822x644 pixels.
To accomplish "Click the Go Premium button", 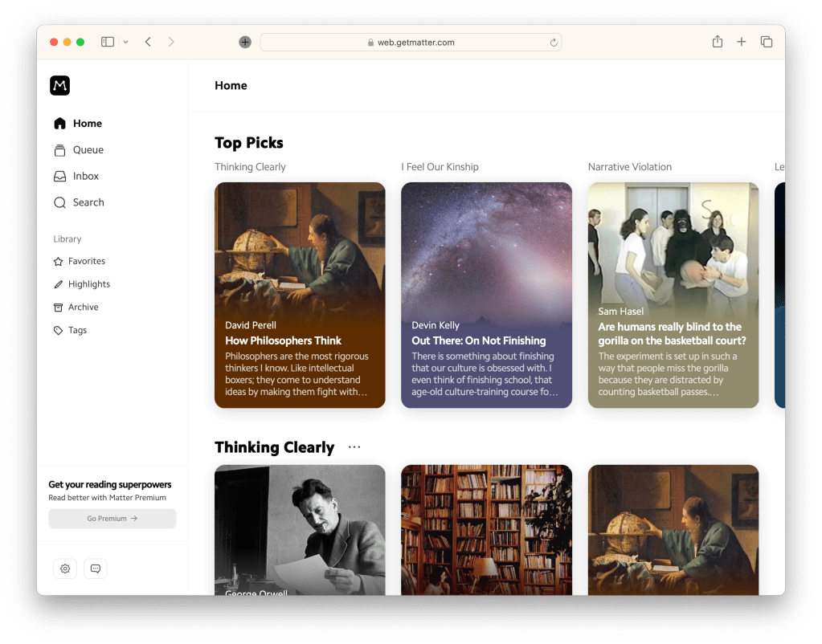I will click(112, 519).
